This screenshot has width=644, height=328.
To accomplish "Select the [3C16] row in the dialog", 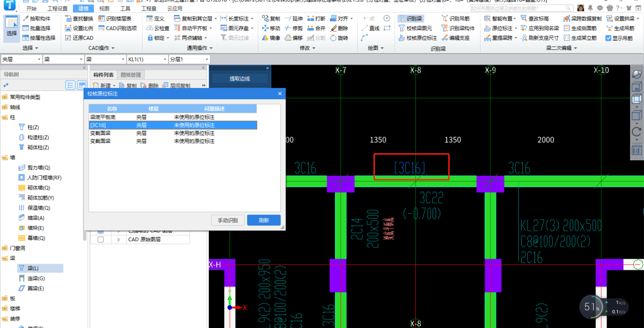I will (x=173, y=125).
